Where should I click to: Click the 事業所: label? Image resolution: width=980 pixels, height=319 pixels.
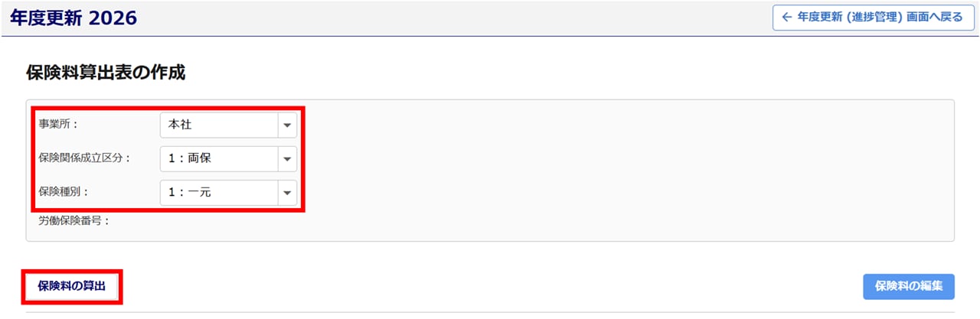click(59, 125)
